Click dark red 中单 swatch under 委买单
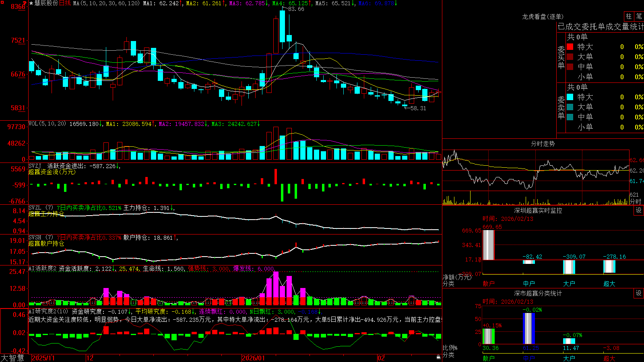This screenshot has width=644, height=362. click(570, 67)
